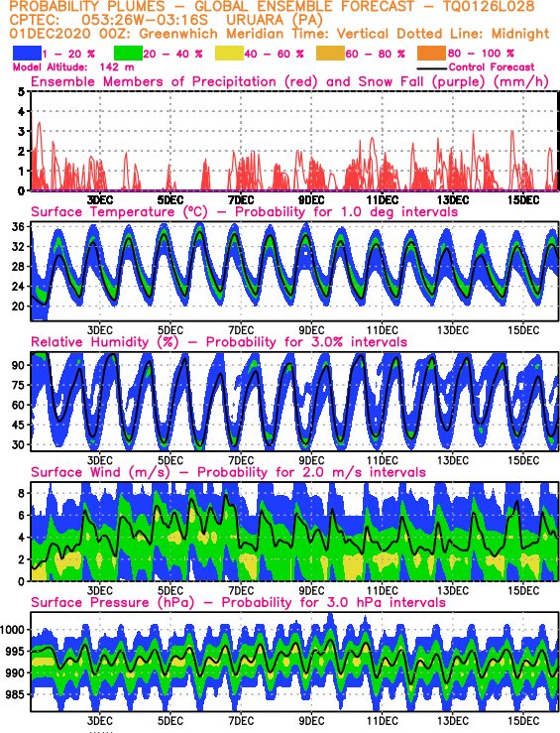Click the 1000 hPa pressure axis label
Screen dimensions: 560x733
point(12,630)
